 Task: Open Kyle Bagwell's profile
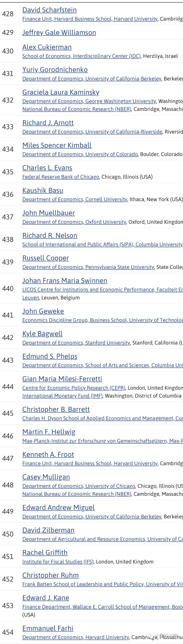[x=42, y=334]
